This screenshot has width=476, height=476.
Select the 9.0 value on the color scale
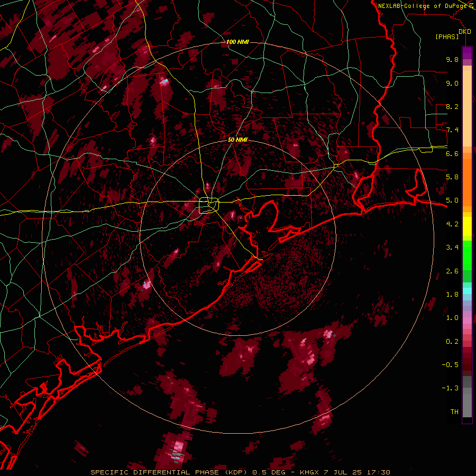(x=452, y=83)
